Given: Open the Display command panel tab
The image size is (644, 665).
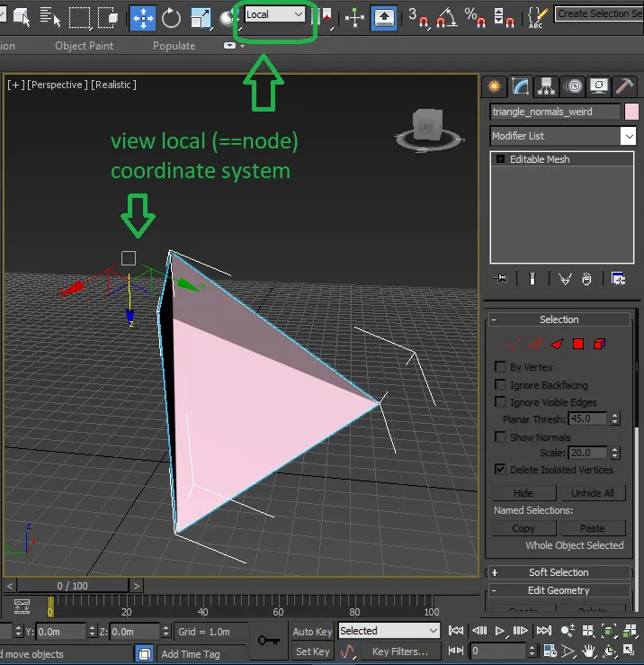Looking at the screenshot, I should [599, 86].
